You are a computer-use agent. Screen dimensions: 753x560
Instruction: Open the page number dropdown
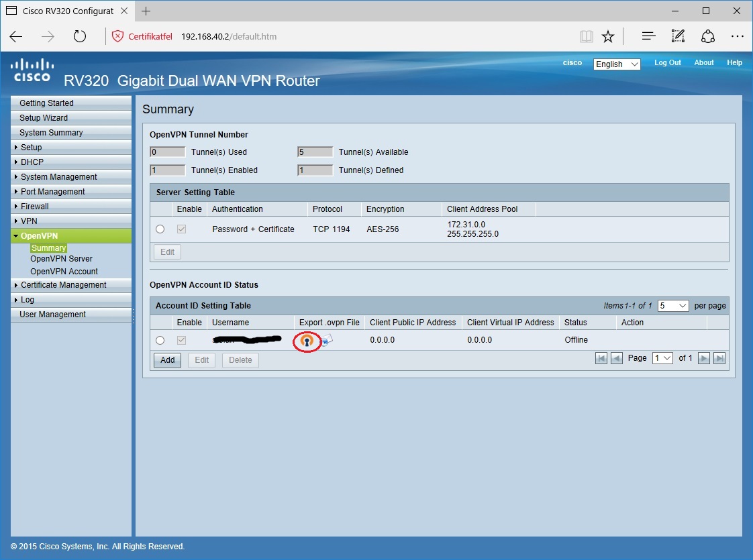pyautogui.click(x=662, y=358)
